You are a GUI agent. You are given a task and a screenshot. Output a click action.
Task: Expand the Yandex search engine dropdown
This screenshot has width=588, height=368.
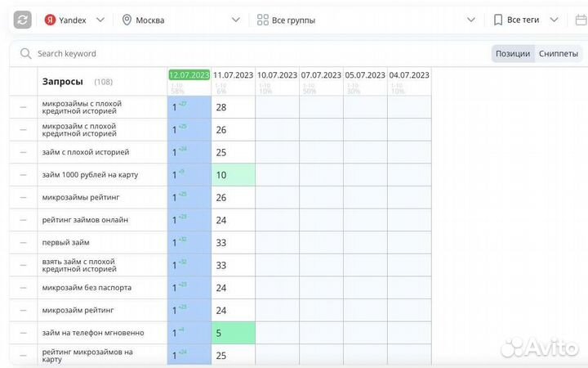tap(100, 20)
